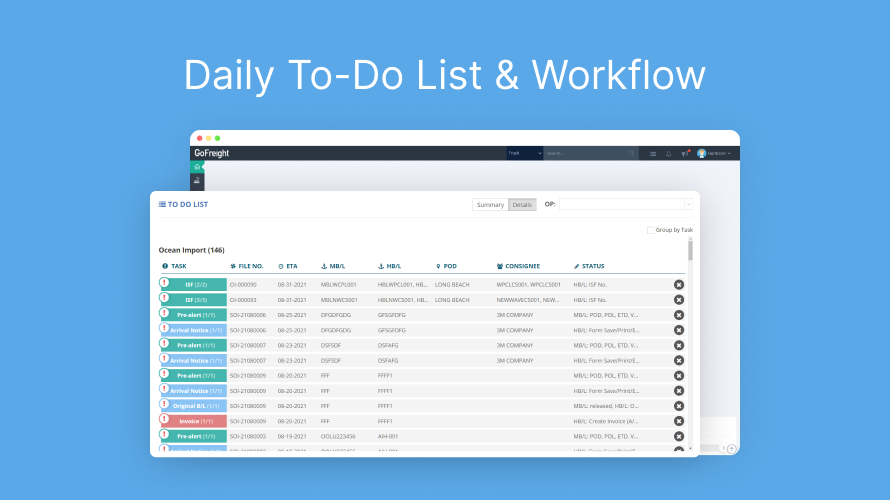Remove the Pre-alert SOI-21080006 row via X
Screen dimensions: 890x500
[679, 315]
